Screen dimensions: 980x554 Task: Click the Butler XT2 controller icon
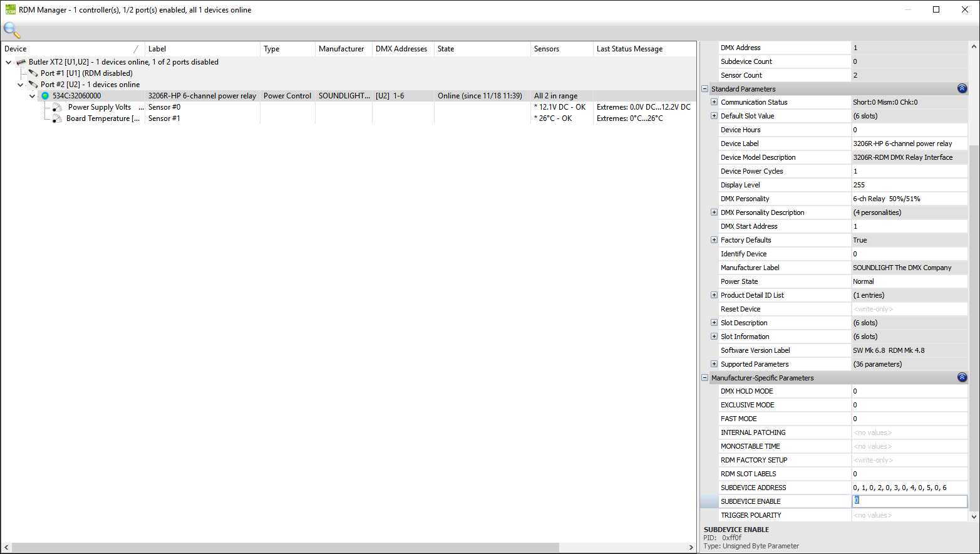tap(21, 62)
